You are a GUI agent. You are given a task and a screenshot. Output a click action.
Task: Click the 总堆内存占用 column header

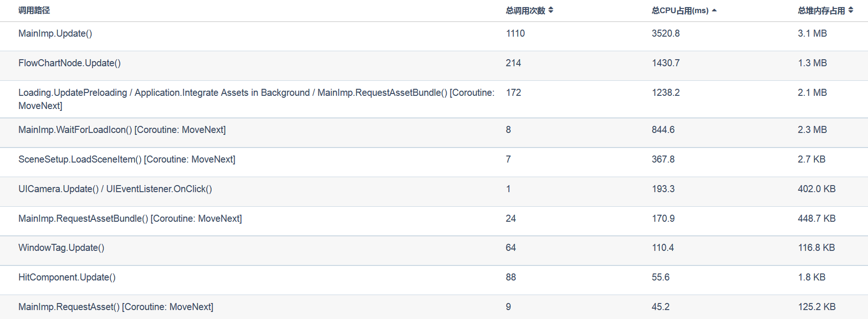821,10
